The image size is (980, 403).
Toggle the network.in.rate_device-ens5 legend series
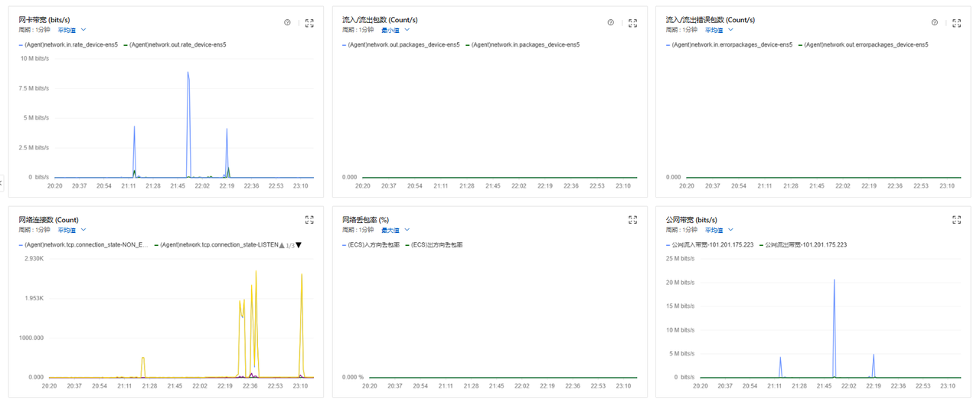pos(67,45)
